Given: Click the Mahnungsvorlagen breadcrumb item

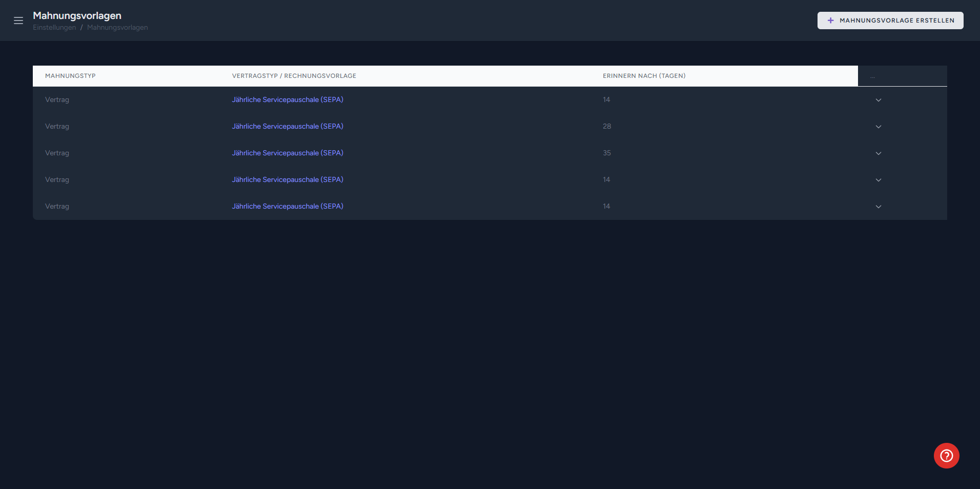Looking at the screenshot, I should [117, 28].
